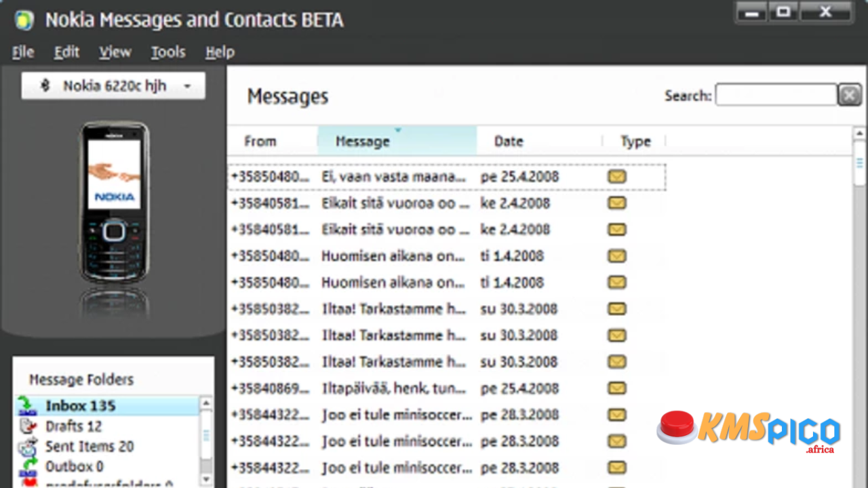This screenshot has width=868, height=488.
Task: Open the Help menu
Action: coord(220,52)
